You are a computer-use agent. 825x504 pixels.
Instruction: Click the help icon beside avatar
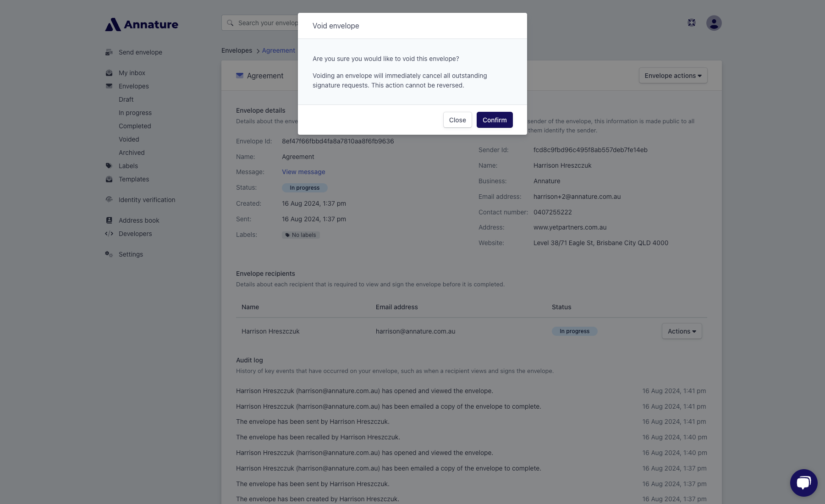[x=692, y=22]
